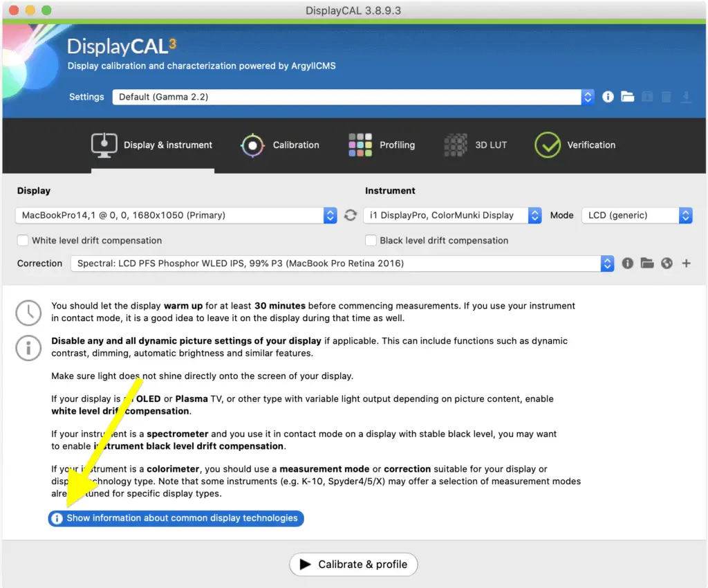Screen dimensions: 708x588
Task: Switch to the 3D LUT tab
Action: click(x=475, y=145)
